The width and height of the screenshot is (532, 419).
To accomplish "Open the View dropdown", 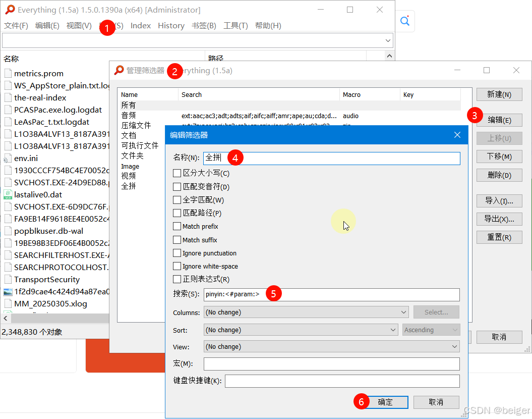I will point(331,347).
